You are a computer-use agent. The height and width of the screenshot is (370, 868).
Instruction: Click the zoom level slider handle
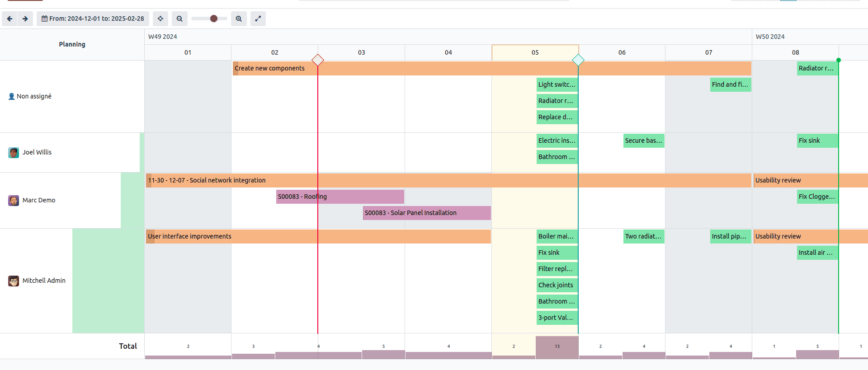pyautogui.click(x=214, y=19)
